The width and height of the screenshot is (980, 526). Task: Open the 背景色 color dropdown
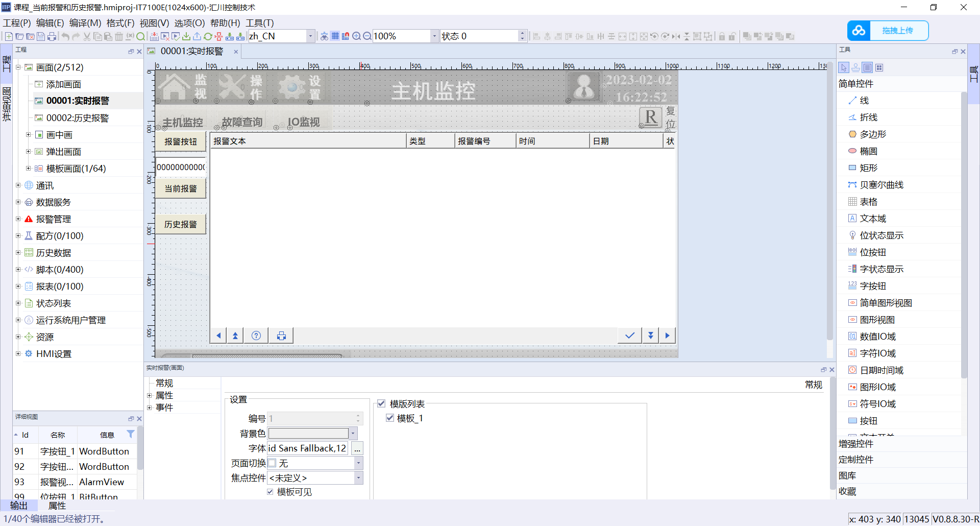pyautogui.click(x=353, y=434)
